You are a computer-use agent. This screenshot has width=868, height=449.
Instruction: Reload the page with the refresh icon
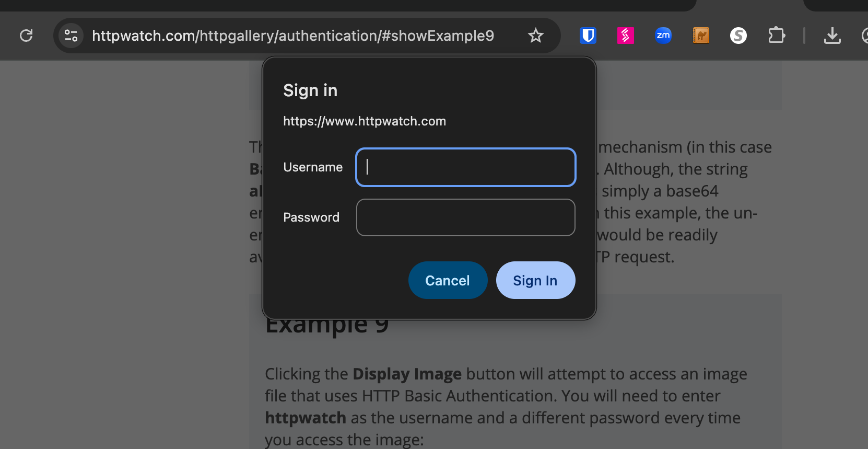pyautogui.click(x=26, y=36)
